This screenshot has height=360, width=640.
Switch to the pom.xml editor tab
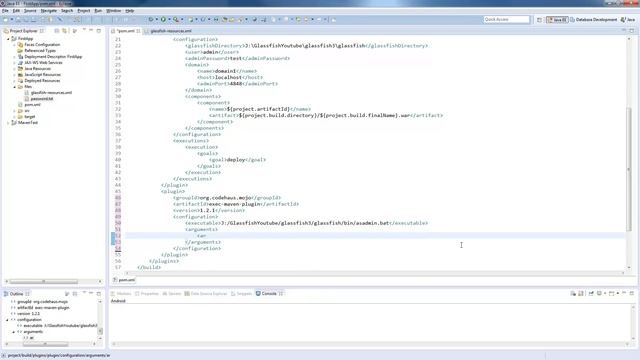click(x=125, y=31)
